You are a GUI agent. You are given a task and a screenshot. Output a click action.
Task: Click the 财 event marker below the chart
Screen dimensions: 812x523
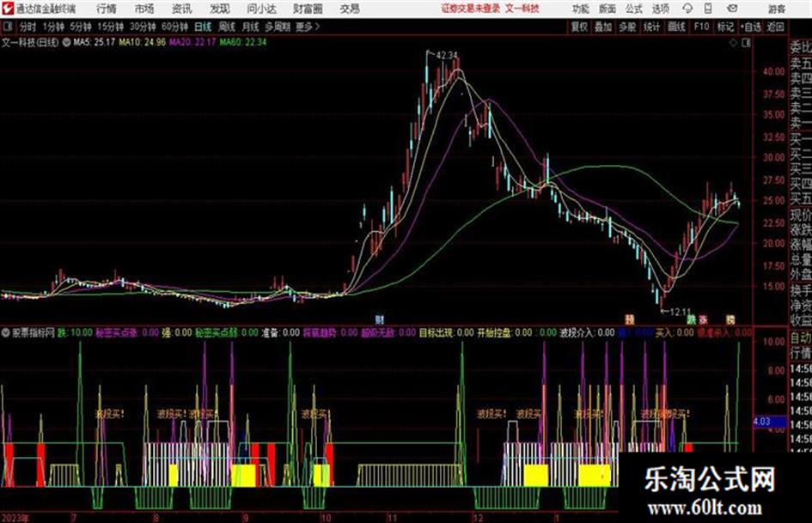pyautogui.click(x=380, y=319)
